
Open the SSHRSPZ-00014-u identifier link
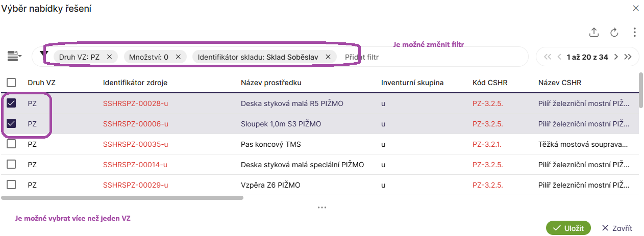click(x=135, y=165)
